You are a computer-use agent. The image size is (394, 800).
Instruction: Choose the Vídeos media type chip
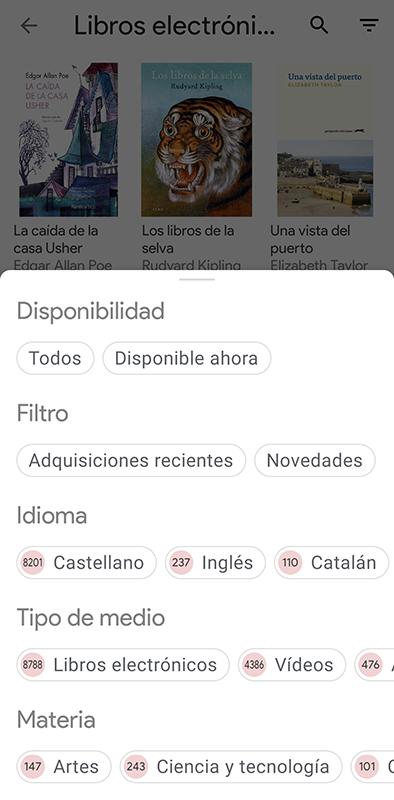(292, 665)
